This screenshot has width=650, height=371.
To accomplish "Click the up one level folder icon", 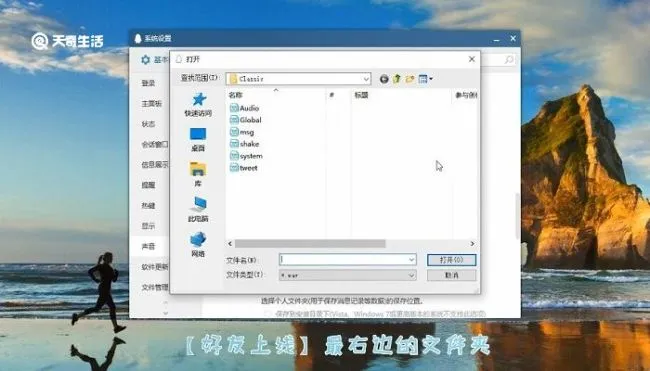I will click(x=397, y=79).
